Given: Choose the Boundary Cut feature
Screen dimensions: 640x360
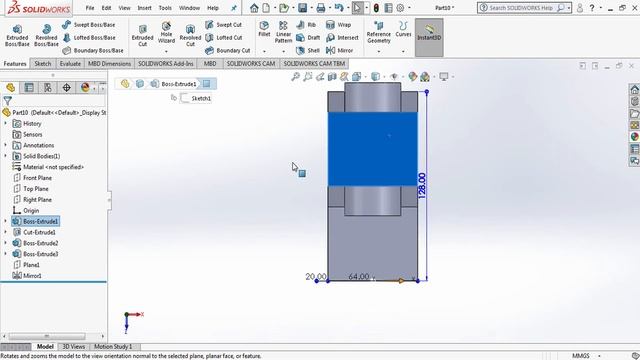Looking at the screenshot, I should pyautogui.click(x=228, y=51).
